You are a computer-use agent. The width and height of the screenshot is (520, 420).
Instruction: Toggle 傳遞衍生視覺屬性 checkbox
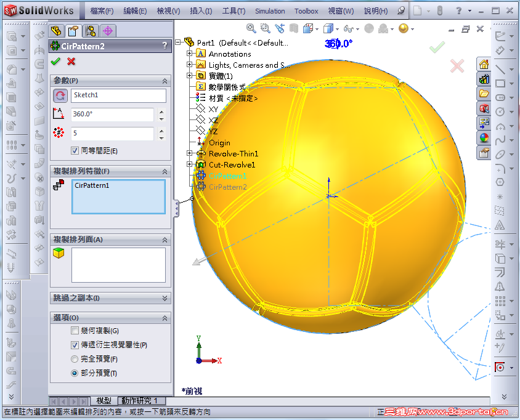(x=75, y=345)
